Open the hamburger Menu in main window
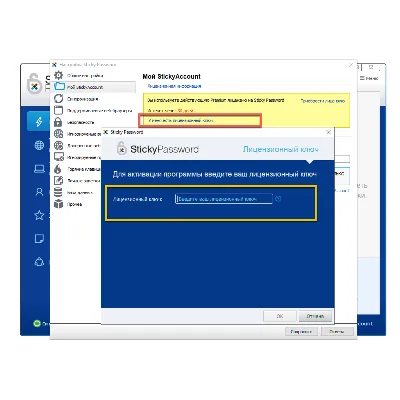Viewport: 400px width, 400px height. click(370, 78)
